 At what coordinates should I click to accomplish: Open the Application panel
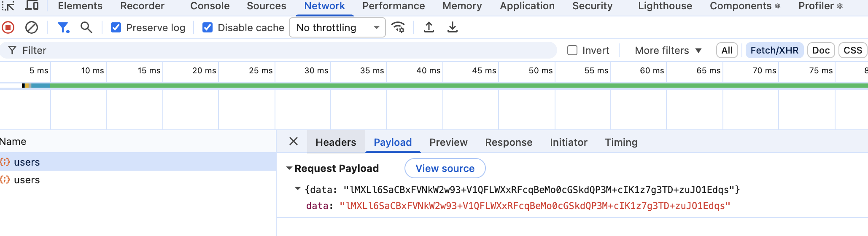(527, 6)
